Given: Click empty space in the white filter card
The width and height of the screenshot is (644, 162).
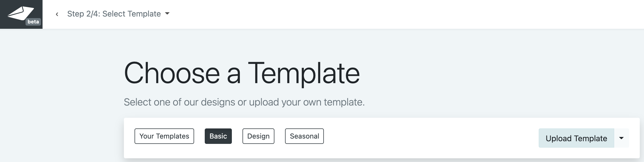Looking at the screenshot, I should [x=425, y=138].
